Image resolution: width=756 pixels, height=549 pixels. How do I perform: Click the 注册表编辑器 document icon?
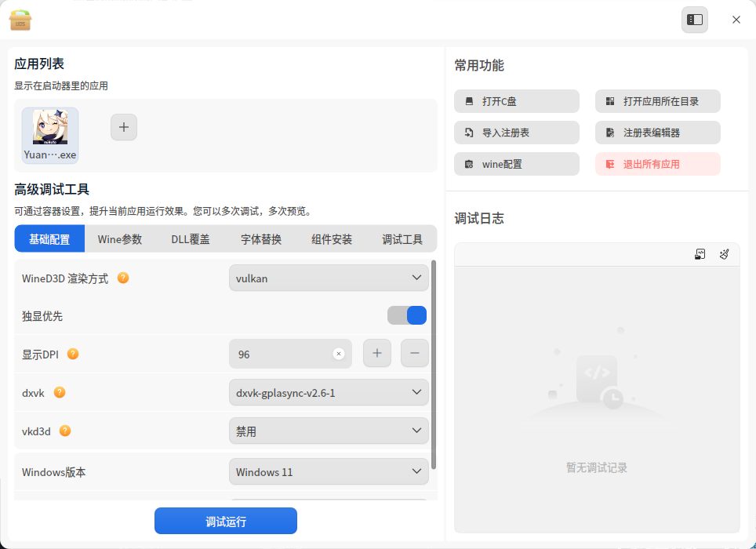click(610, 133)
